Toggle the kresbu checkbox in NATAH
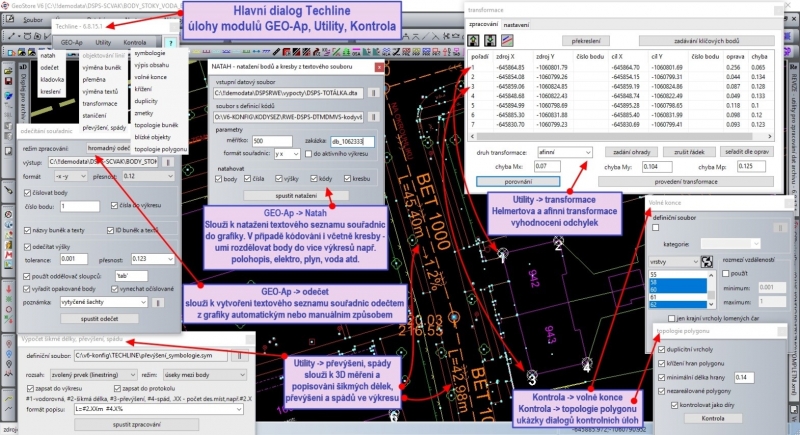800x435 pixels. (347, 179)
